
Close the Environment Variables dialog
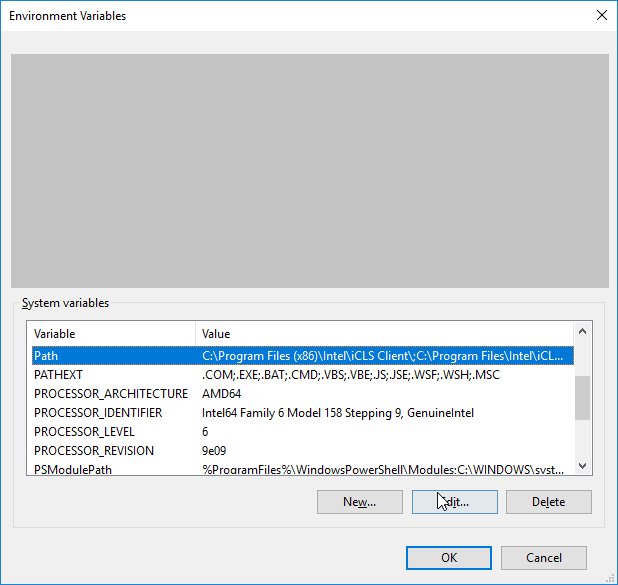pyautogui.click(x=601, y=15)
